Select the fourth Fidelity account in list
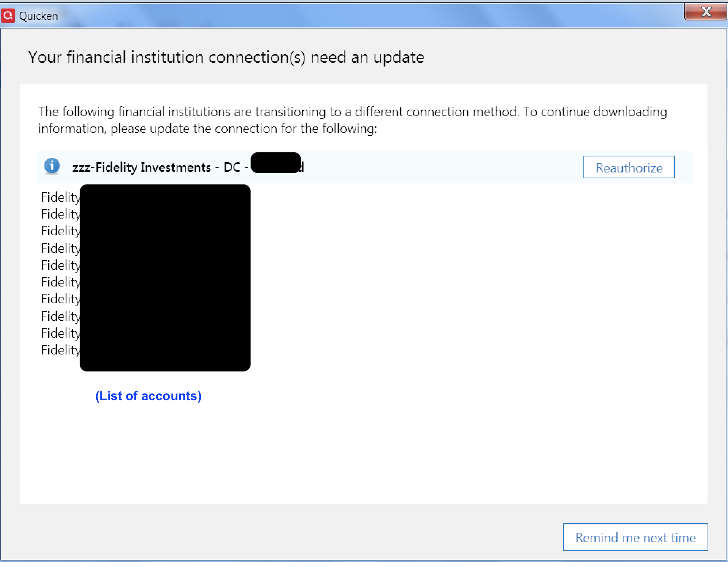Screen dimensions: 728x562 [61, 248]
